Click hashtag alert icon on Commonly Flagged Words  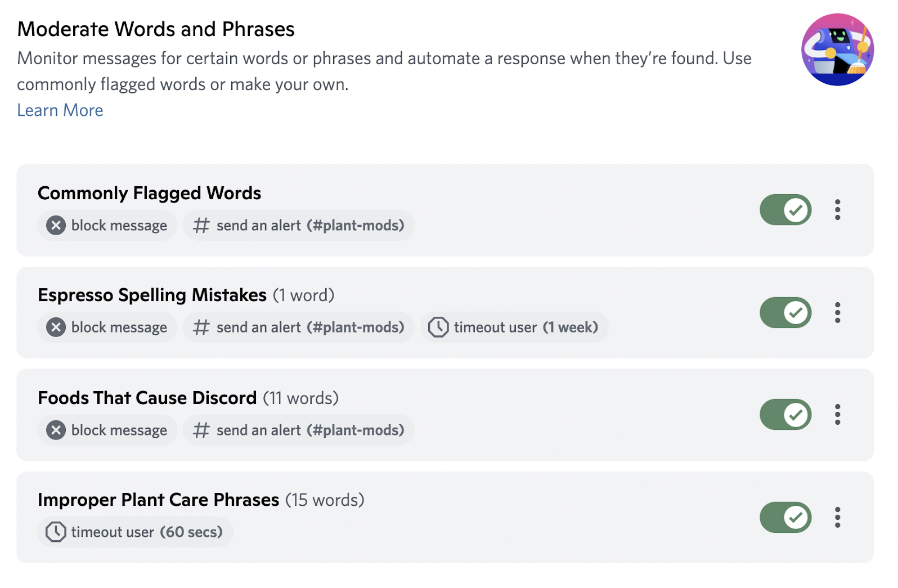click(x=201, y=225)
